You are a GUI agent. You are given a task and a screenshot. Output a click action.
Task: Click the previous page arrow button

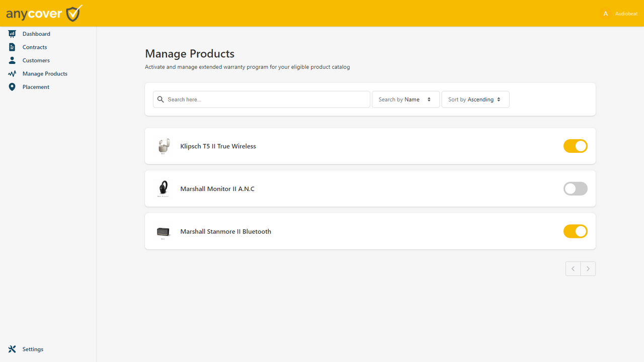(573, 268)
